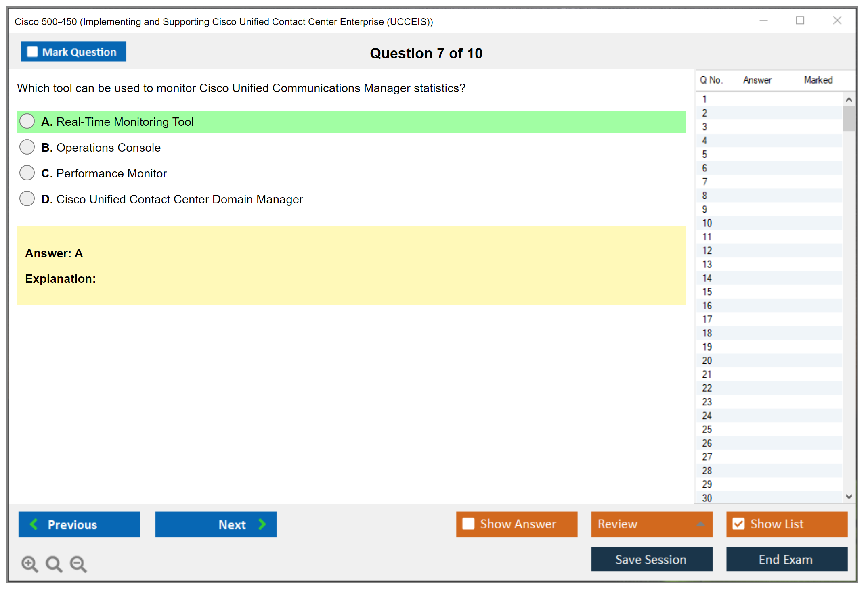
Task: Choose option D Domain Manager radio
Action: point(27,199)
